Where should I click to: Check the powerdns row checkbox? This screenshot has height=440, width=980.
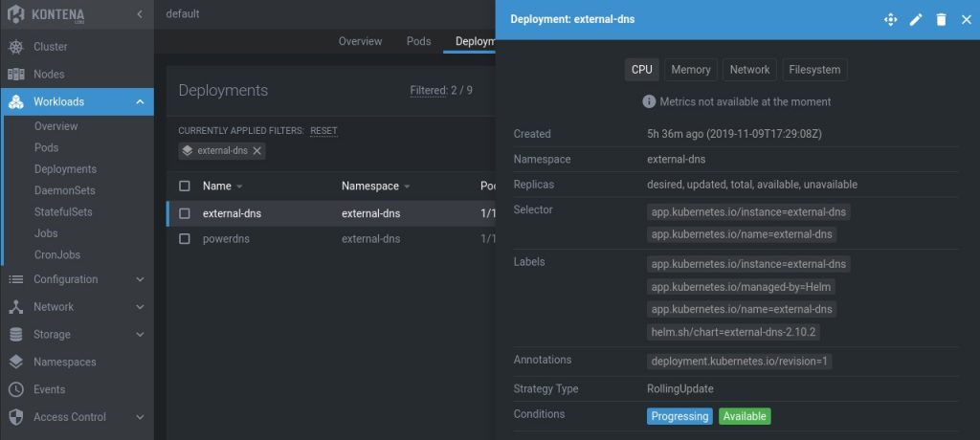(x=185, y=239)
